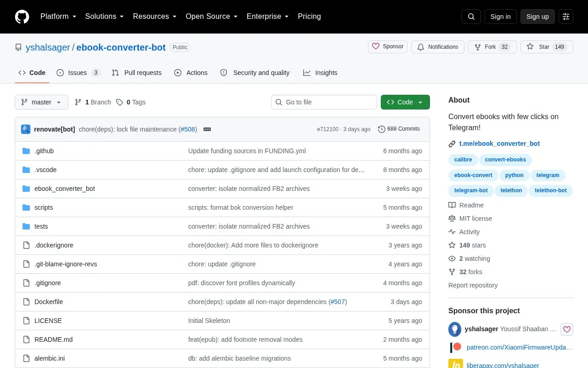This screenshot has height=368, width=588.
Task: Fork the repository
Action: 492,47
